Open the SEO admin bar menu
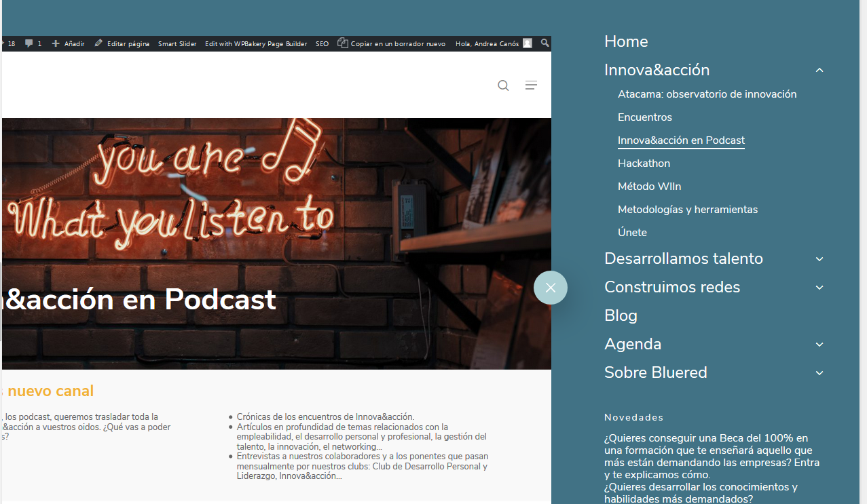Image resolution: width=867 pixels, height=504 pixels. tap(322, 43)
